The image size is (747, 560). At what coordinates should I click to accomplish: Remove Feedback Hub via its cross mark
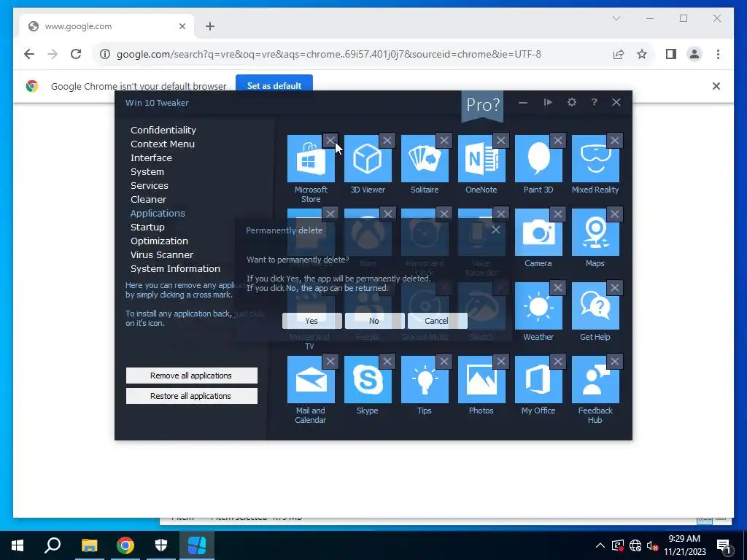(x=614, y=362)
